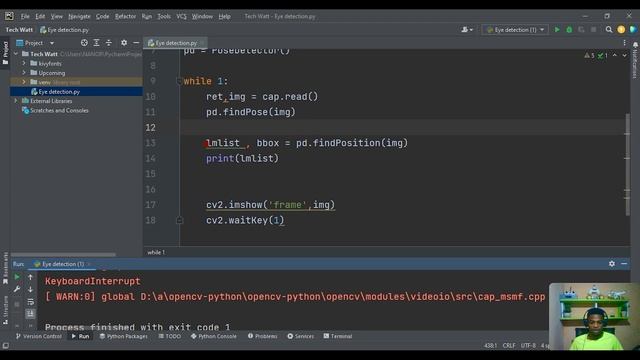Click the yellow IDE updates icon
This screenshot has width=640, height=360.
(621, 30)
